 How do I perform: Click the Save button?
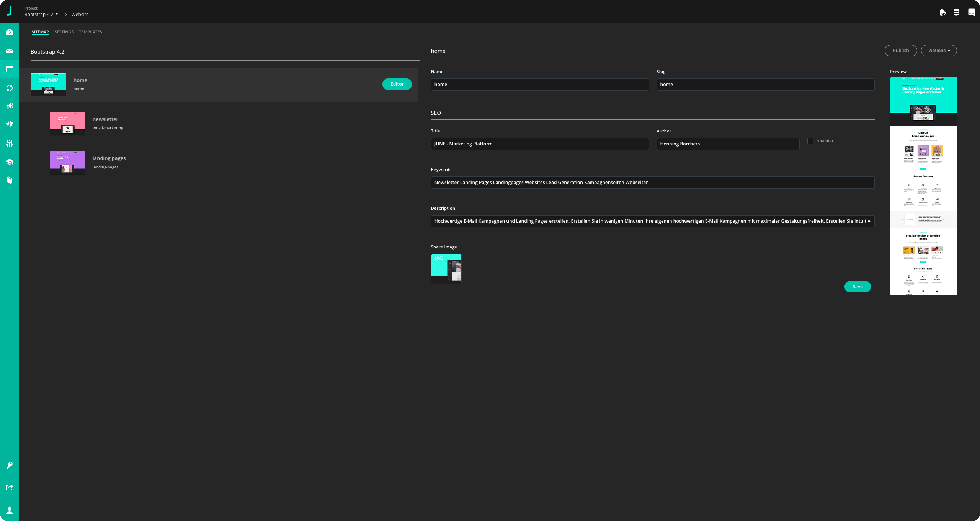pyautogui.click(x=857, y=287)
